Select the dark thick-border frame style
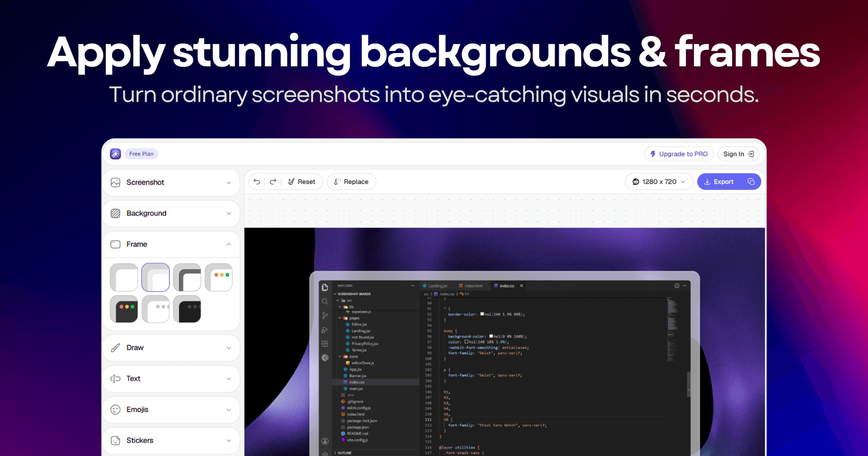Viewport: 868px width, 456px height. tap(187, 277)
